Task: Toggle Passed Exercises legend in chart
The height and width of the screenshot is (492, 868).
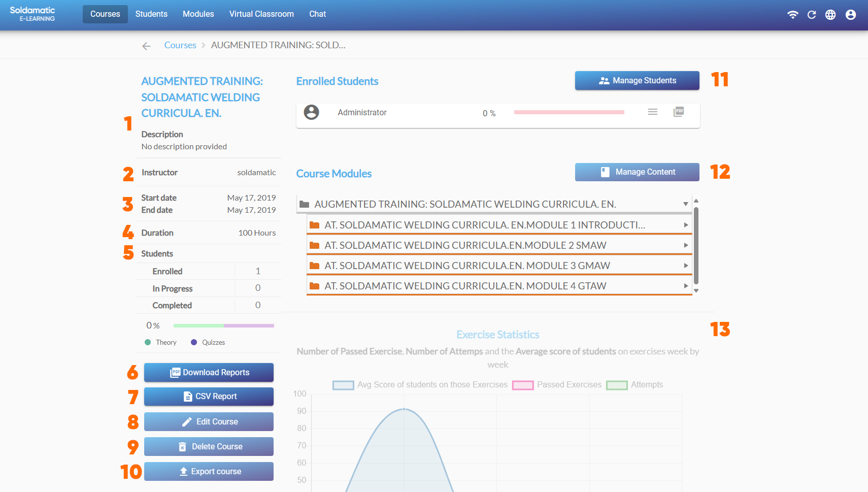Action: coord(557,385)
